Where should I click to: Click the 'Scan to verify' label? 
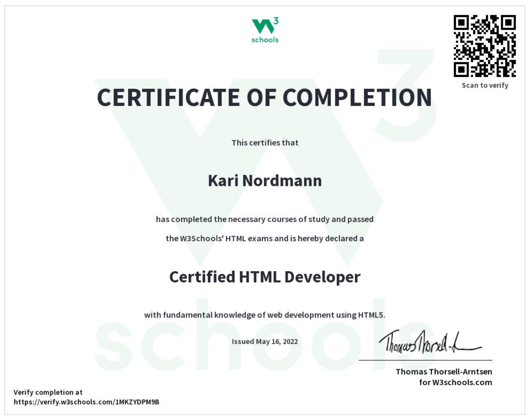click(x=485, y=85)
